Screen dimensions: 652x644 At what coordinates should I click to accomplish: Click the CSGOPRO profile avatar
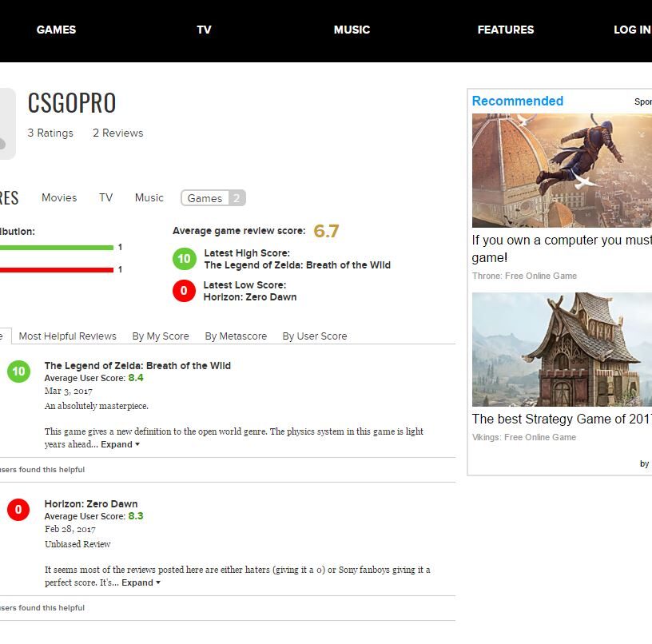(x=7, y=124)
